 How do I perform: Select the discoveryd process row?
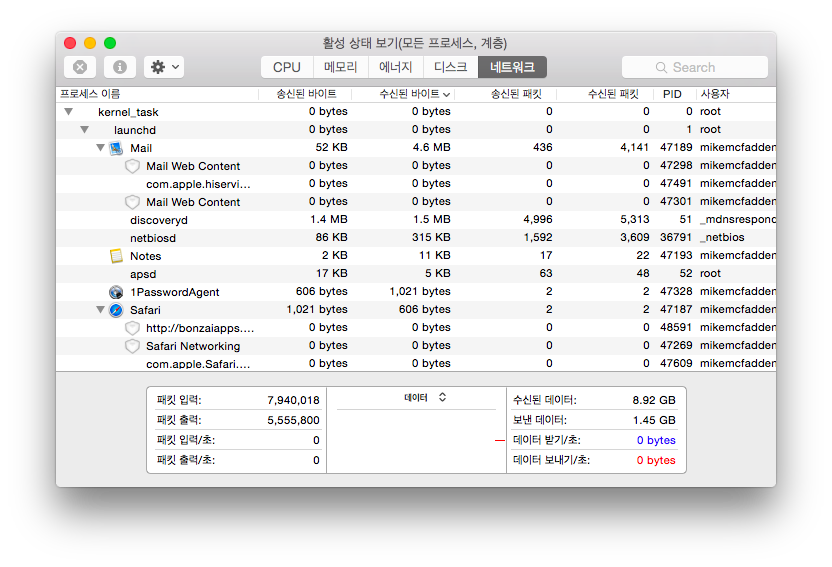click(x=416, y=220)
